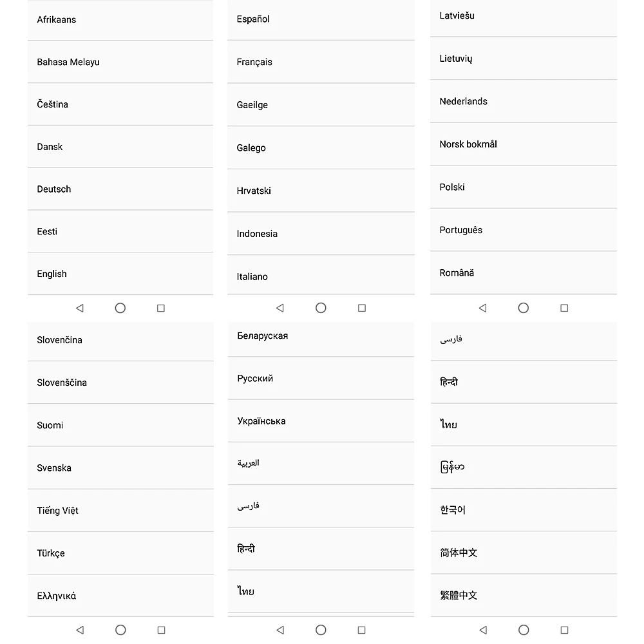Image resolution: width=644 pixels, height=644 pixels.
Task: Select Українська from the list
Action: [321, 421]
